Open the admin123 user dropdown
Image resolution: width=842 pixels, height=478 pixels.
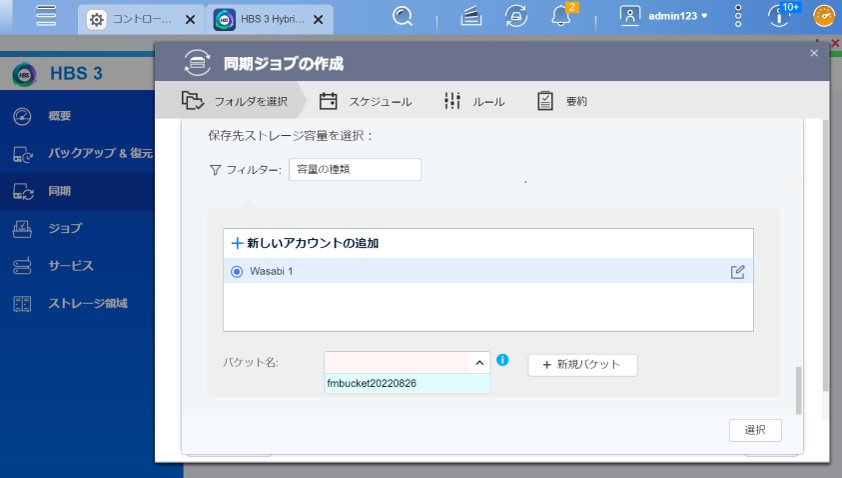coord(664,16)
